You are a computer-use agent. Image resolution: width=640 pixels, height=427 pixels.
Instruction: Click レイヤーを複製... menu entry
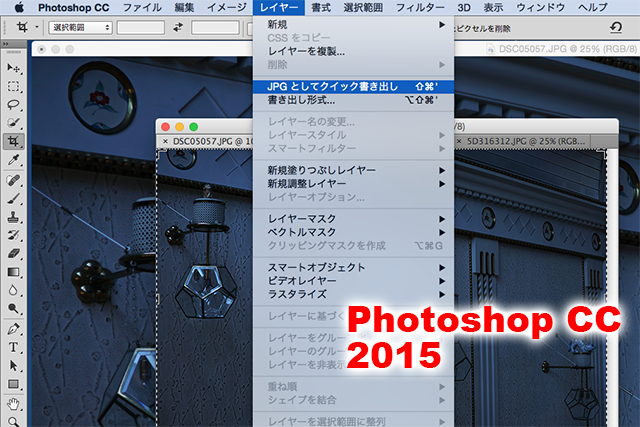coord(306,51)
